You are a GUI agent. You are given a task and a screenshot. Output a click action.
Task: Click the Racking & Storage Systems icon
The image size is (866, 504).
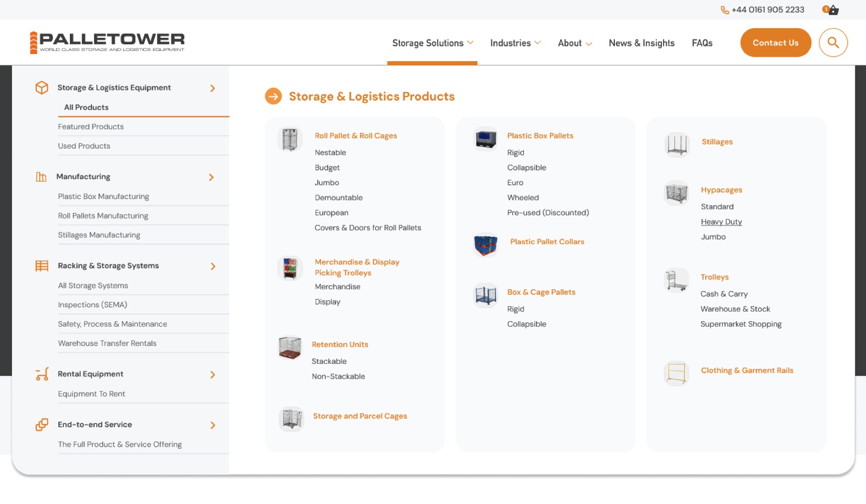pos(42,266)
